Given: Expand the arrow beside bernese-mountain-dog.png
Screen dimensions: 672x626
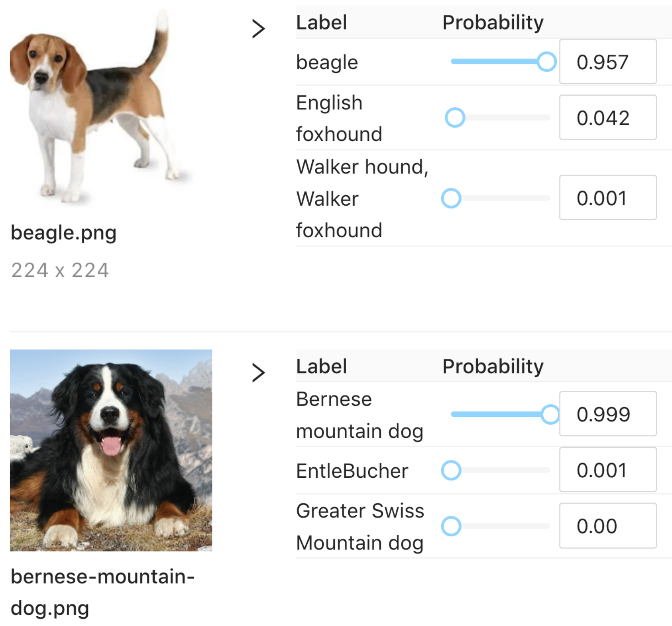Looking at the screenshot, I should 259,373.
